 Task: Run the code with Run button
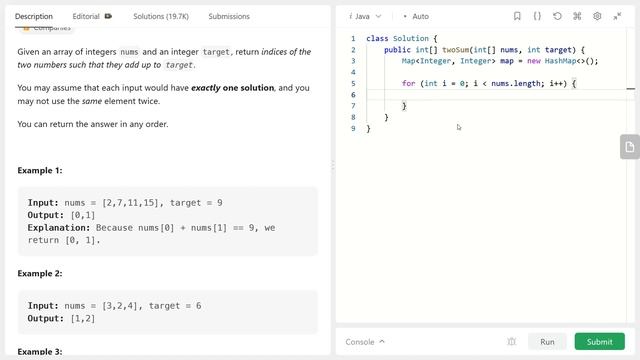[x=547, y=342]
